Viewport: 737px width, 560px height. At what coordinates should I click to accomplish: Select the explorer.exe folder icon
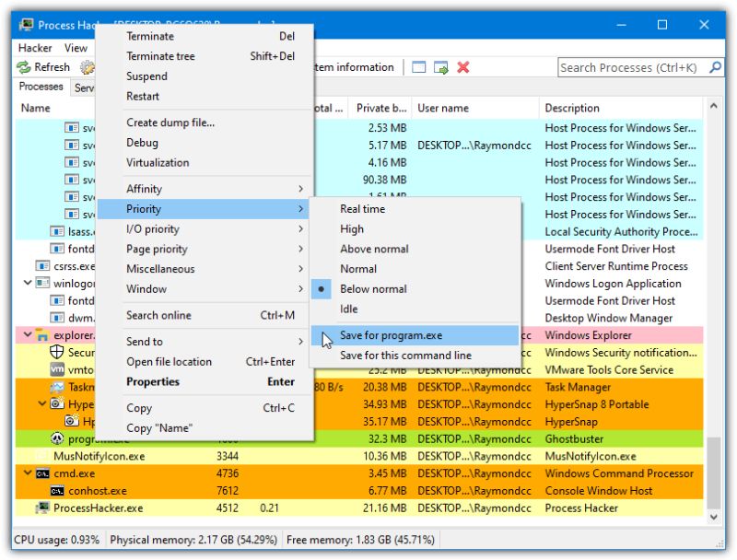click(x=42, y=335)
